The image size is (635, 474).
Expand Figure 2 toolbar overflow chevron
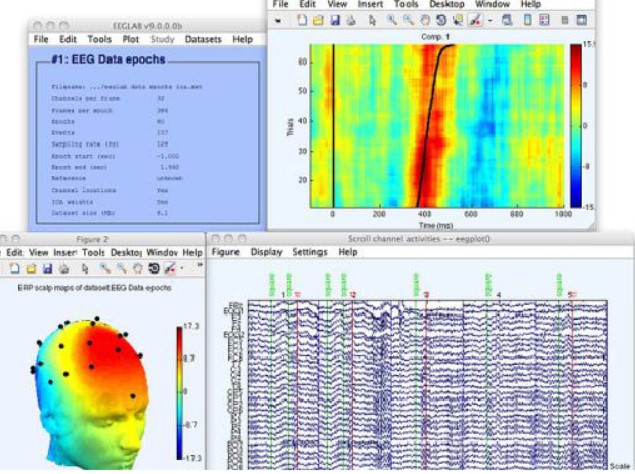pos(200,265)
